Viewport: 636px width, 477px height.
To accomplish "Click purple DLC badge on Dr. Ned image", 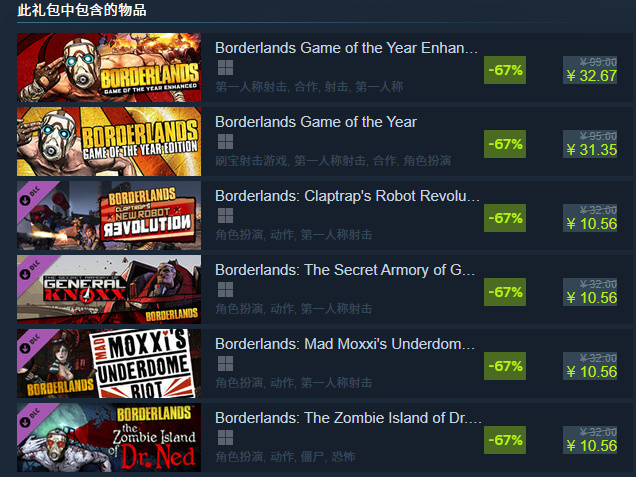I will pyautogui.click(x=32, y=419).
